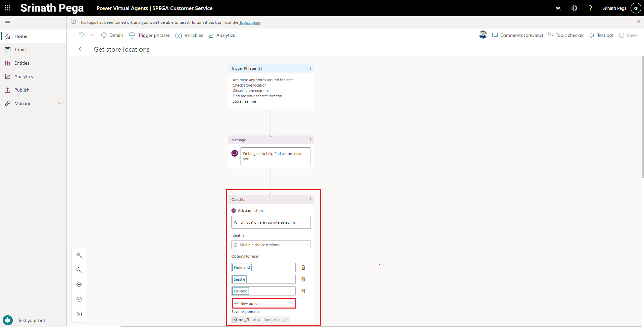The height and width of the screenshot is (327, 644).
Task: Open the app launcher waffle icon
Action: coord(7,8)
